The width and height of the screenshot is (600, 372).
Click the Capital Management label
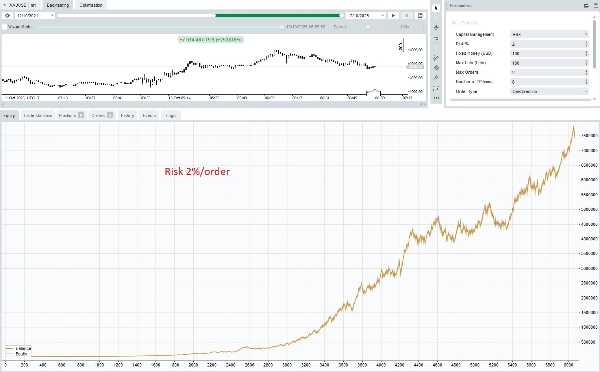click(474, 34)
